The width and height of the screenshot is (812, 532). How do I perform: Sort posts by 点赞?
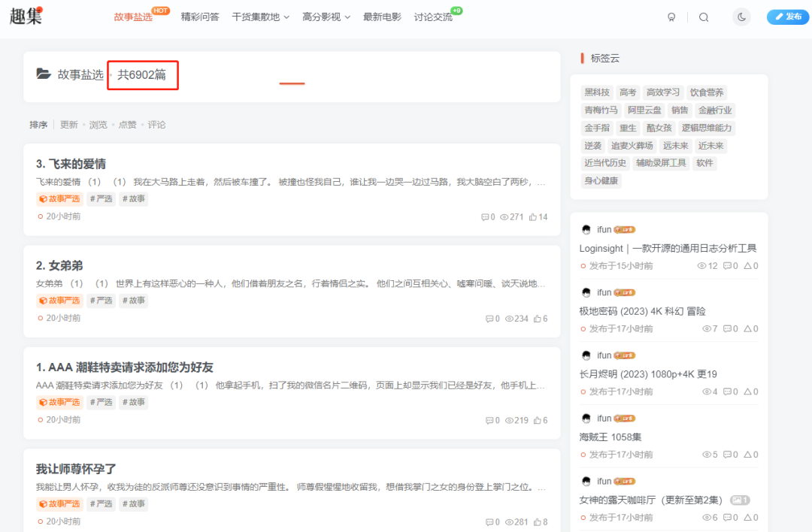coord(127,125)
